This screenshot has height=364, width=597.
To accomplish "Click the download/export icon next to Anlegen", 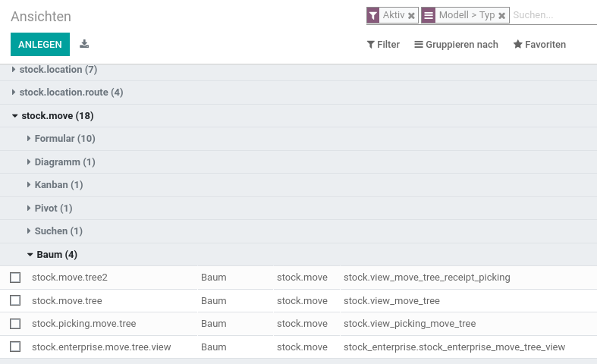I will 84,44.
